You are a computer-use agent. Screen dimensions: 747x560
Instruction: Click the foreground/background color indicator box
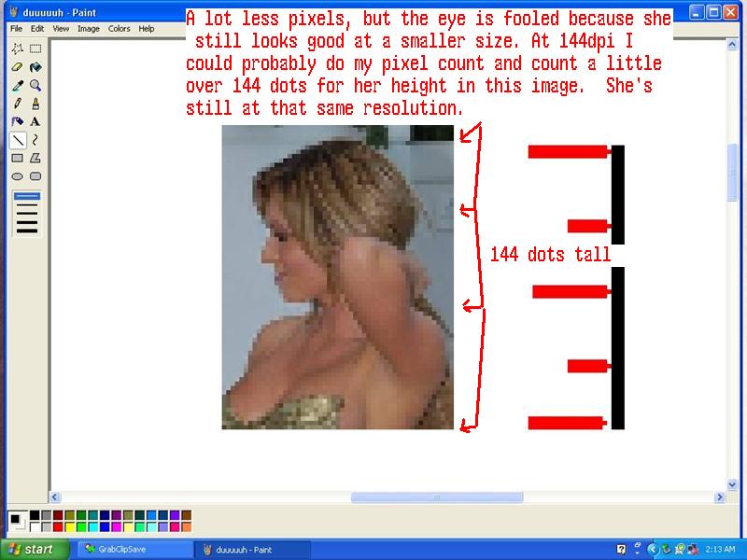[x=18, y=521]
